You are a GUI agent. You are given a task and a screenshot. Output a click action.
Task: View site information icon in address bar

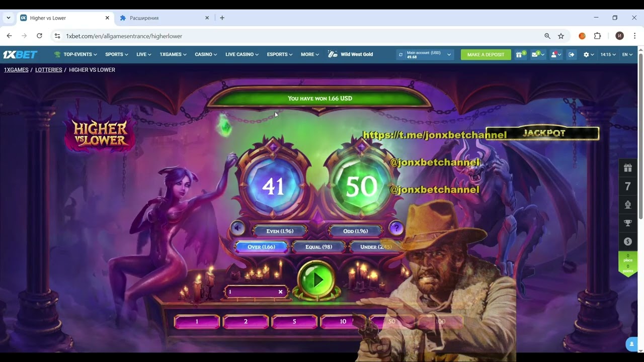[57, 36]
